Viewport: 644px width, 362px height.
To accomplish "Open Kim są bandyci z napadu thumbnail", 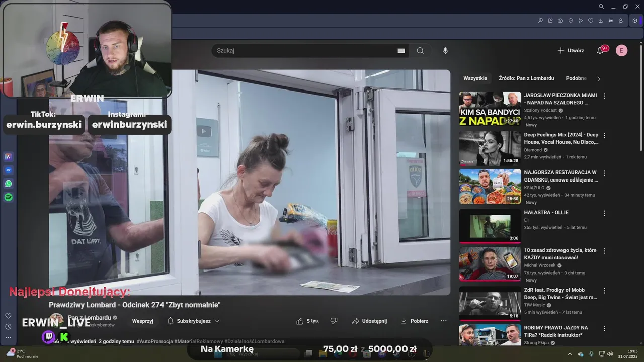I will (x=490, y=109).
